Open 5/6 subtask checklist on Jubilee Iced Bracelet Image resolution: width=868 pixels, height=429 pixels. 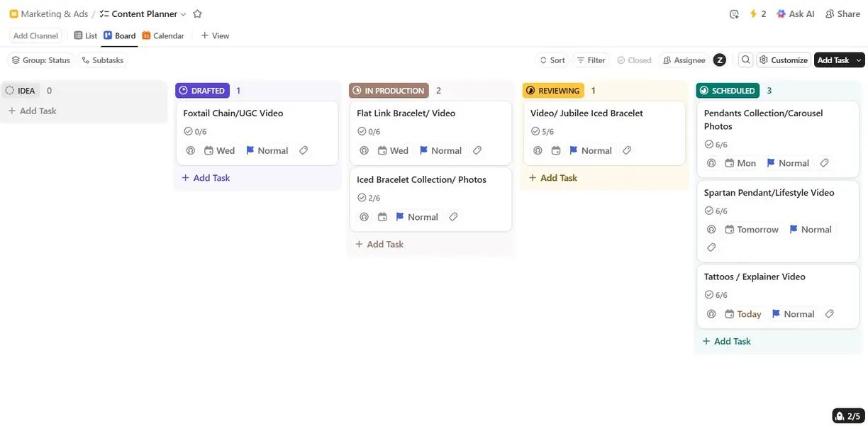point(542,132)
